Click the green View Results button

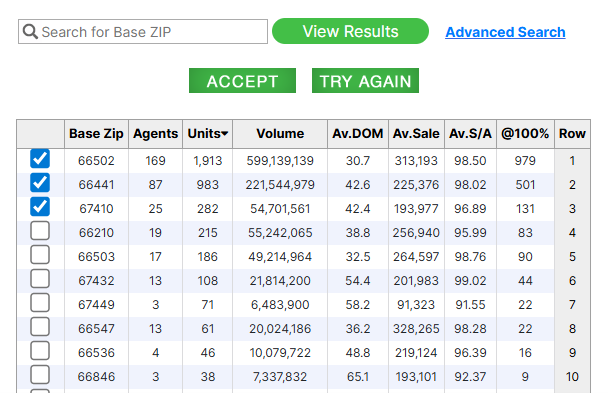(351, 31)
